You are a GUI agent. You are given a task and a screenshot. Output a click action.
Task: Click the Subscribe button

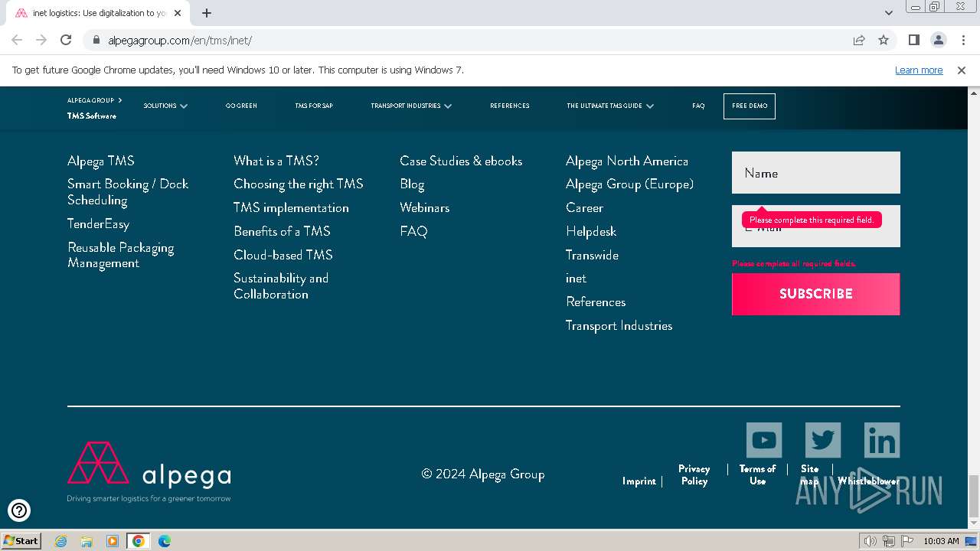816,294
